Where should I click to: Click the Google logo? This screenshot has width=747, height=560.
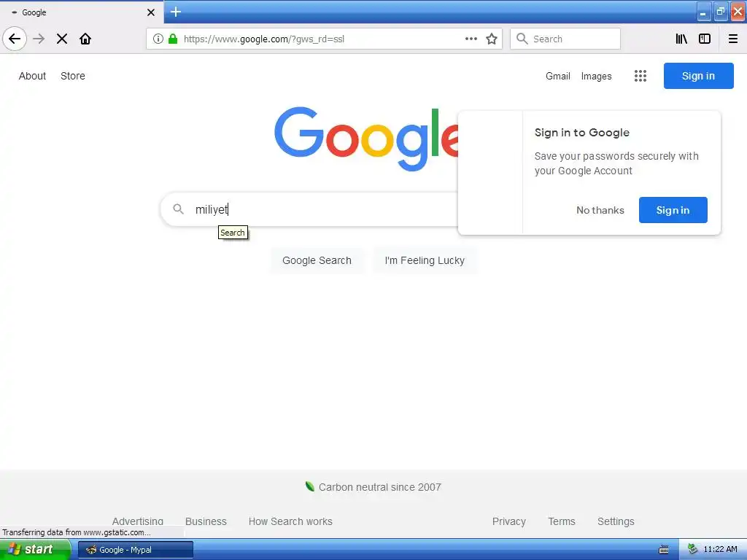[x=366, y=138]
